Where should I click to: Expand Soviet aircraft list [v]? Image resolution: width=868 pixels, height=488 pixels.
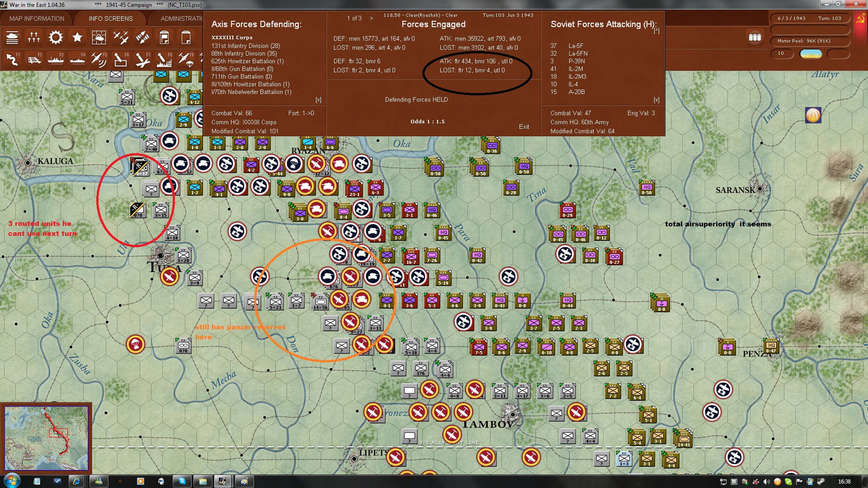[656, 100]
